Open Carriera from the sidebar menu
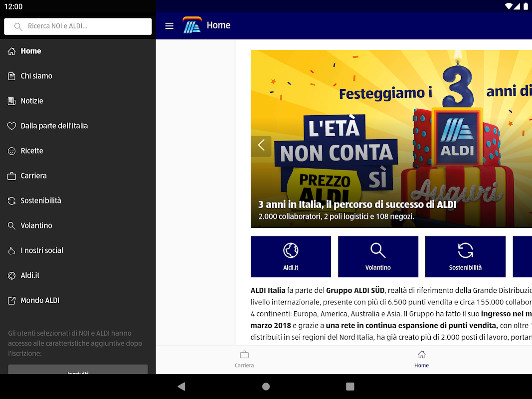 click(x=78, y=176)
